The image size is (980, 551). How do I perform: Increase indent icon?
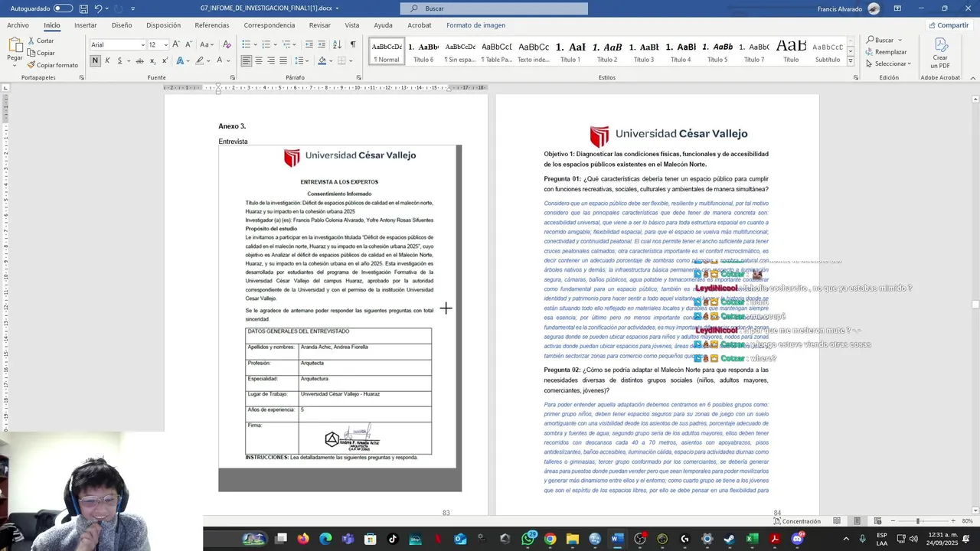322,44
